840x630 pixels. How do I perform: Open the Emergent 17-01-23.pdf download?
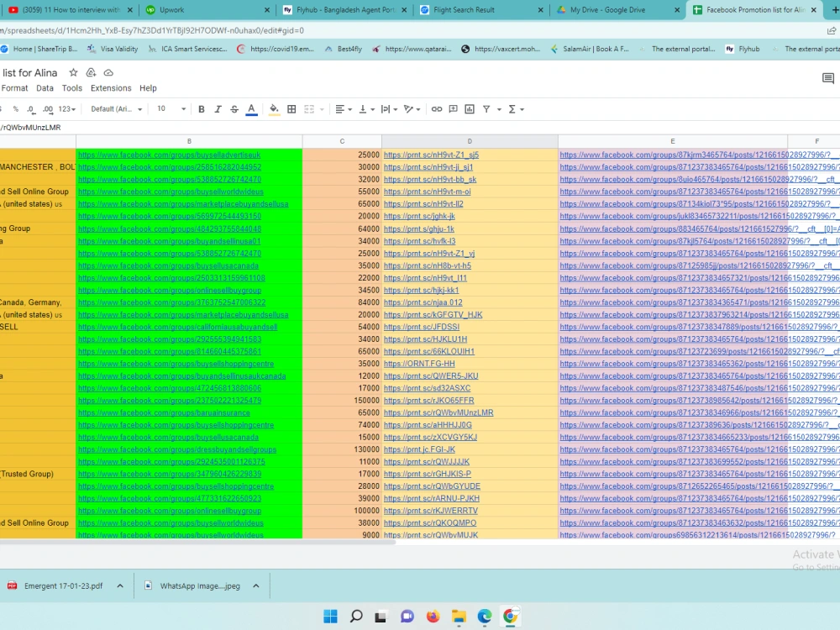point(55,586)
